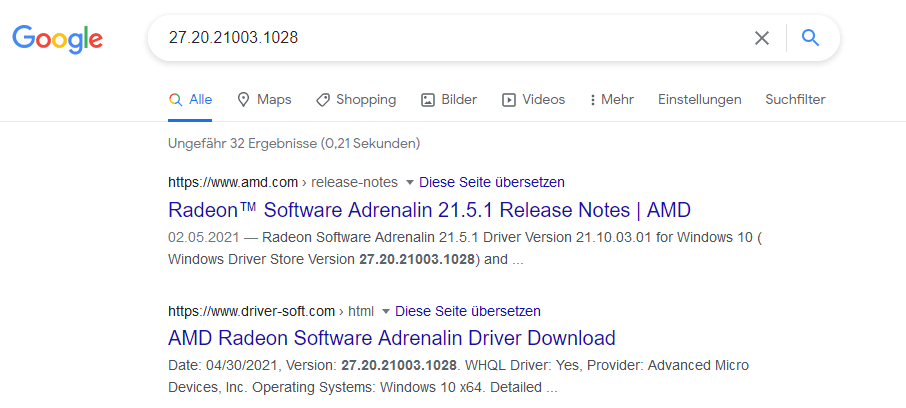The width and height of the screenshot is (906, 408).
Task: Open the Suchfilter options
Action: click(x=794, y=100)
